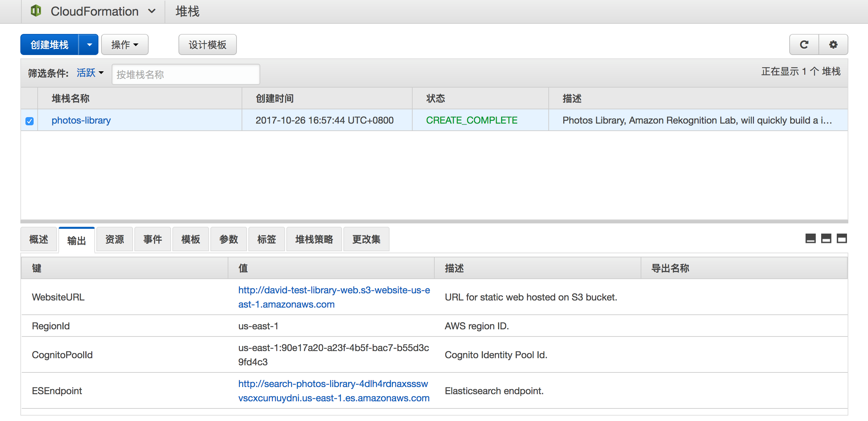Switch to the 事件 tab

[x=152, y=239]
